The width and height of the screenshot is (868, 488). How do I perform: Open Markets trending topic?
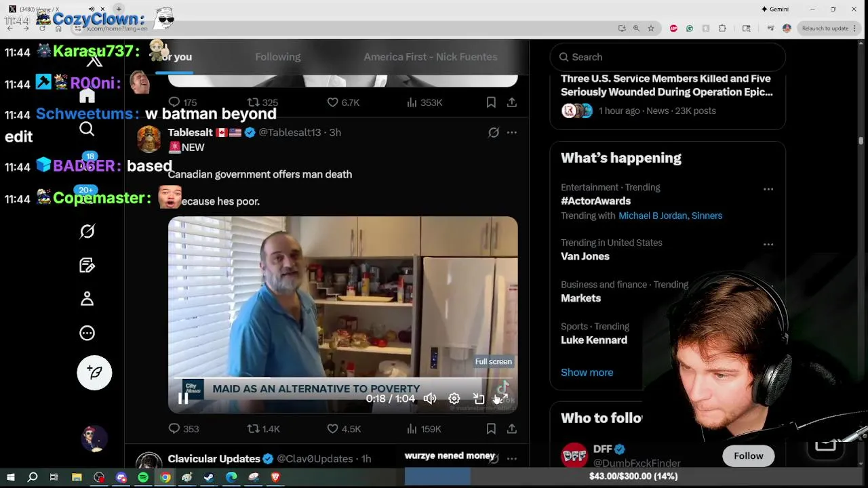point(580,298)
